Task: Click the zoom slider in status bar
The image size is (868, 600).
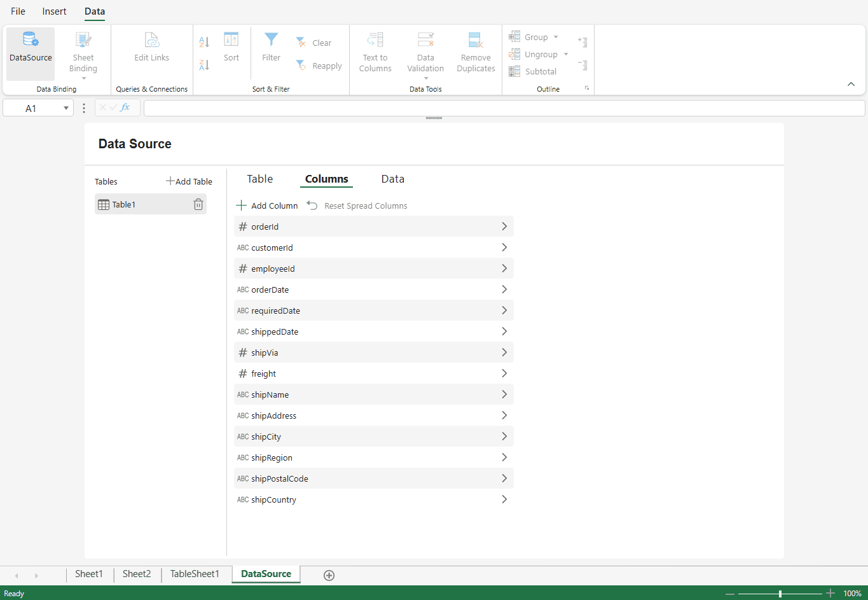Action: (780, 594)
